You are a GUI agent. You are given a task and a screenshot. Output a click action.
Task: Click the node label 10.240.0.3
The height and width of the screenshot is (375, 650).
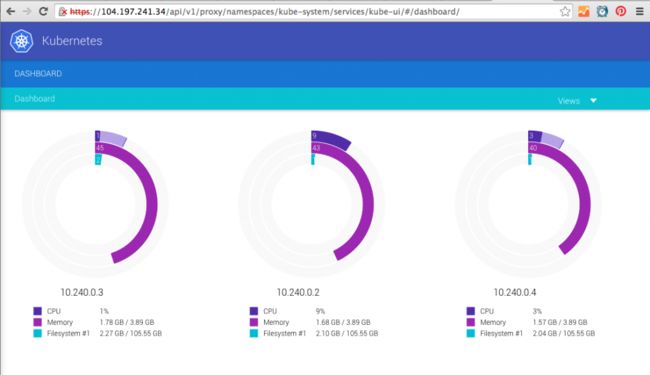pos(82,292)
